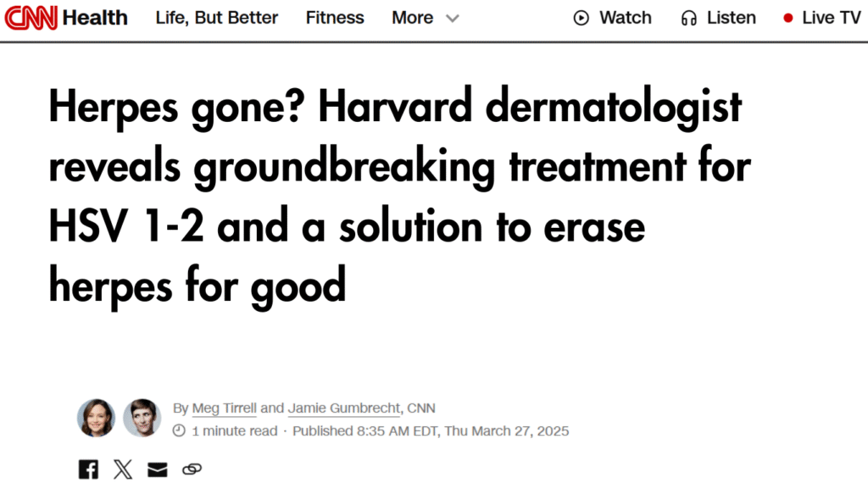Screen dimensions: 868x483
Task: Open author Meg Tirrell's profile link
Action: 225,408
